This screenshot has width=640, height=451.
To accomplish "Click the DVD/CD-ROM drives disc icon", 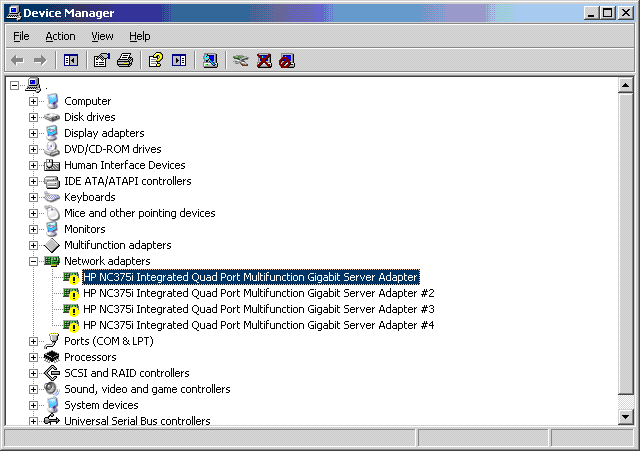I will coord(52,149).
